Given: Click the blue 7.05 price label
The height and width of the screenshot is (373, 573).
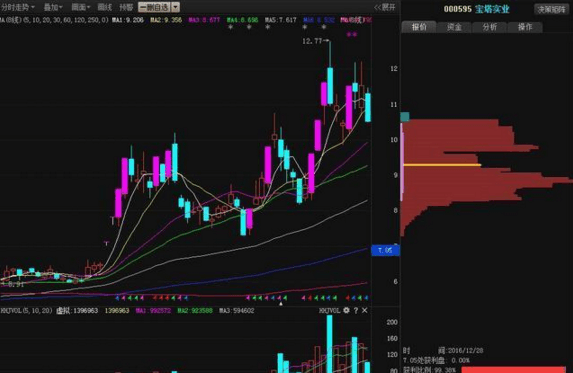Looking at the screenshot, I should pyautogui.click(x=385, y=250).
